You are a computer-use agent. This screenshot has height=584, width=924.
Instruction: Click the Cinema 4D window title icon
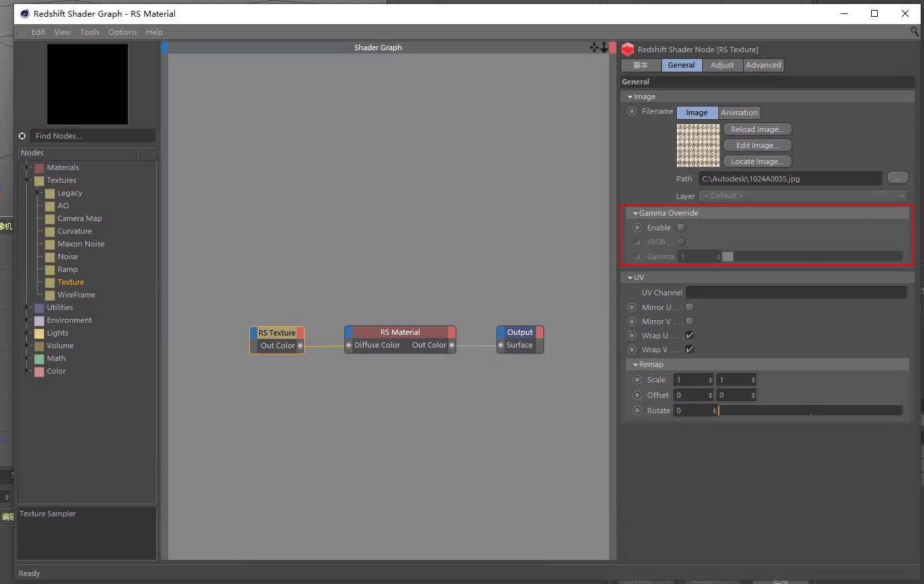point(25,13)
